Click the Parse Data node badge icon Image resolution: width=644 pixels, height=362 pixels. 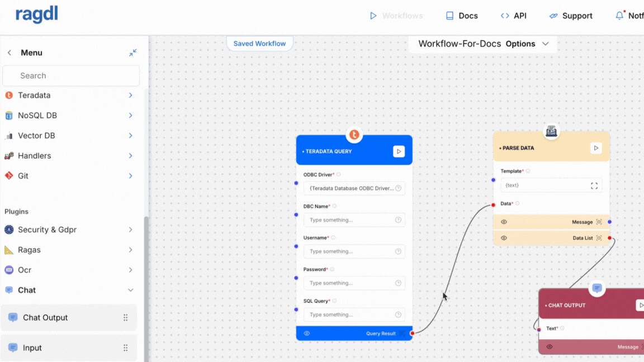click(x=551, y=131)
